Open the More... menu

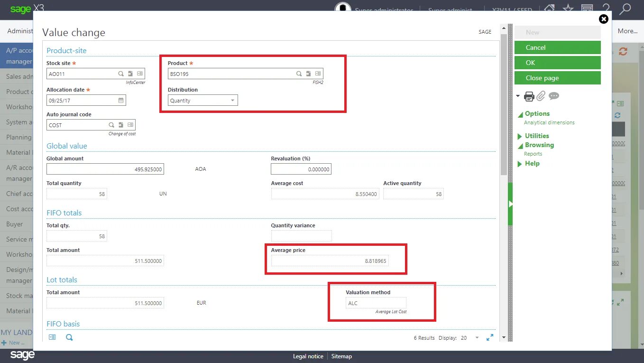tap(627, 31)
